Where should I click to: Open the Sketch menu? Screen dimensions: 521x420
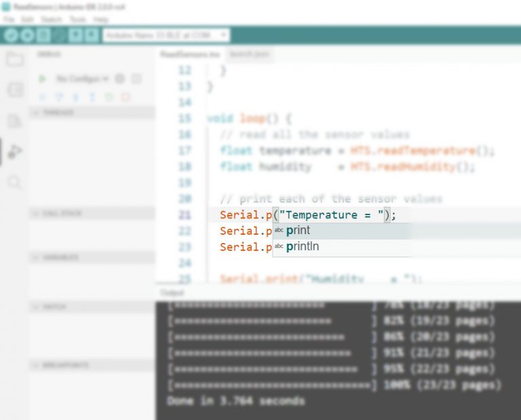pos(51,20)
